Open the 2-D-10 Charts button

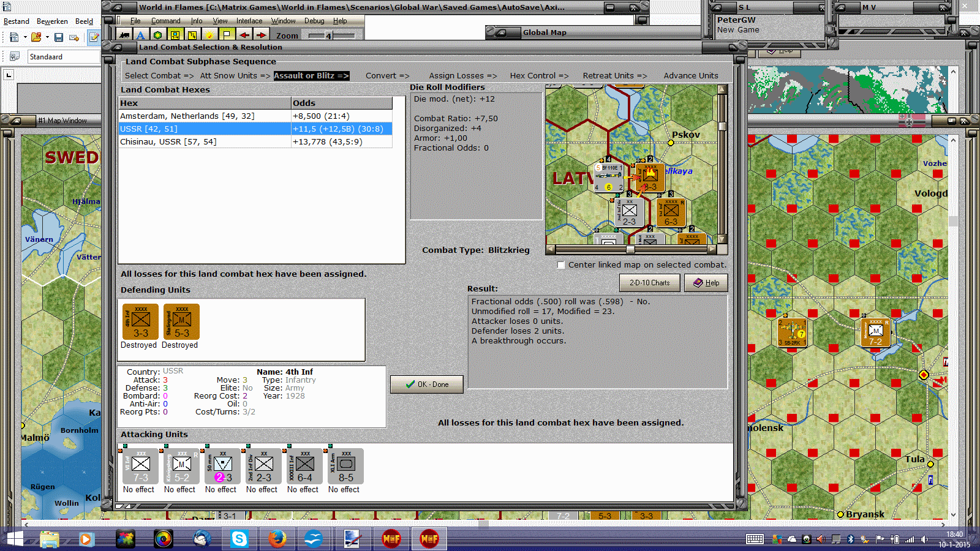650,283
